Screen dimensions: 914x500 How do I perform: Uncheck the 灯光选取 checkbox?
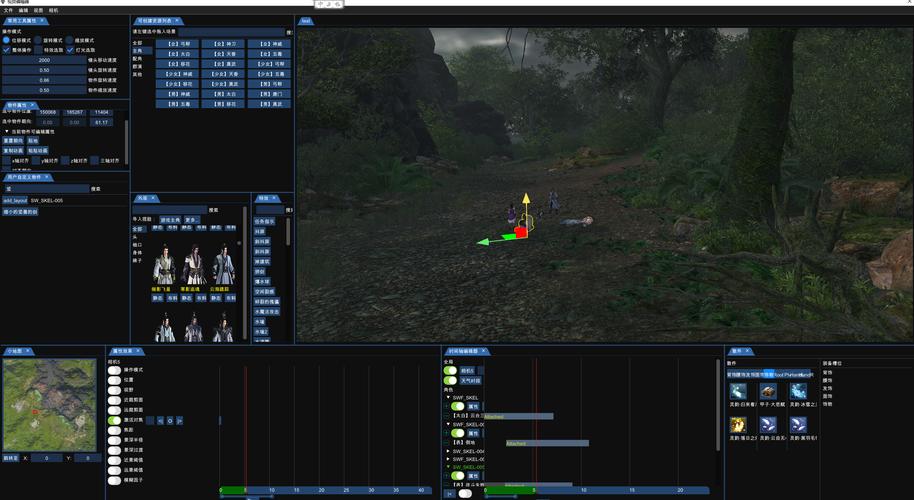(x=70, y=50)
